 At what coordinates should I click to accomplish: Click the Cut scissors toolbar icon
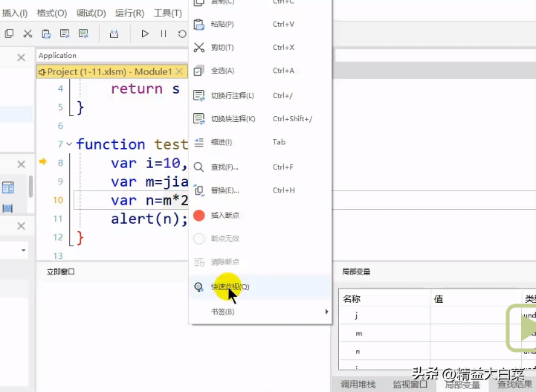pyautogui.click(x=28, y=33)
